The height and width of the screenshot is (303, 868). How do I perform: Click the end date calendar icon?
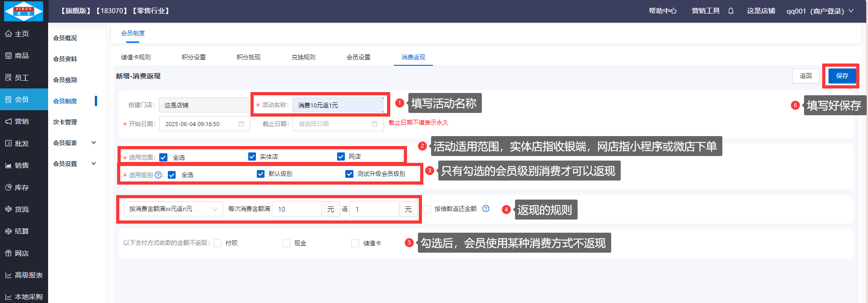pos(374,124)
